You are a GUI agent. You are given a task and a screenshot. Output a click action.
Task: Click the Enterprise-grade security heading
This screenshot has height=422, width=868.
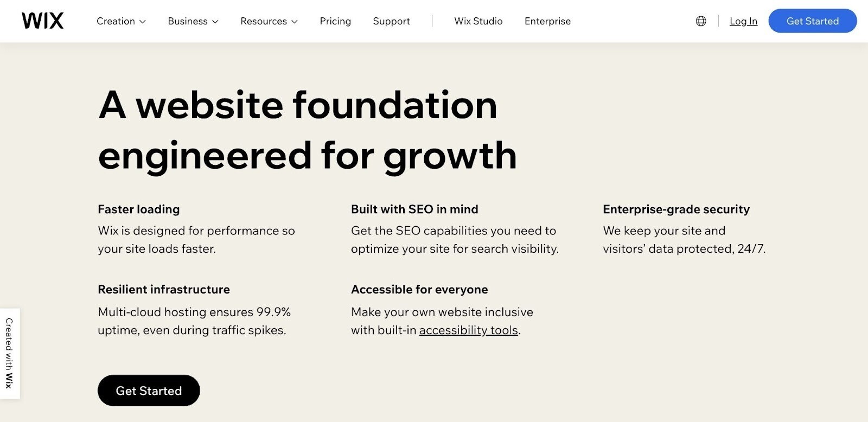(676, 209)
